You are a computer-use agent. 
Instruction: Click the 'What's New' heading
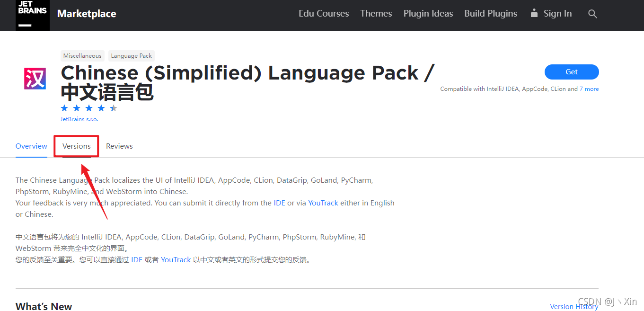coord(44,306)
